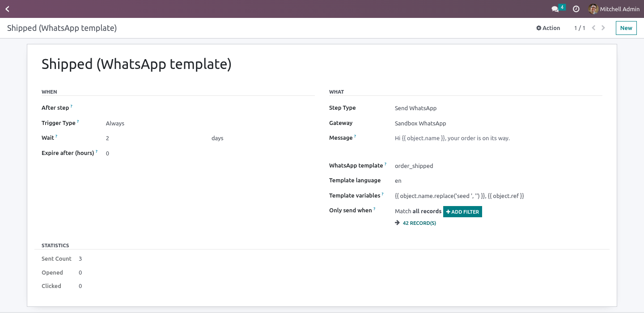Click the WHAT section header
Viewport: 644px width, 314px height.
tap(336, 92)
